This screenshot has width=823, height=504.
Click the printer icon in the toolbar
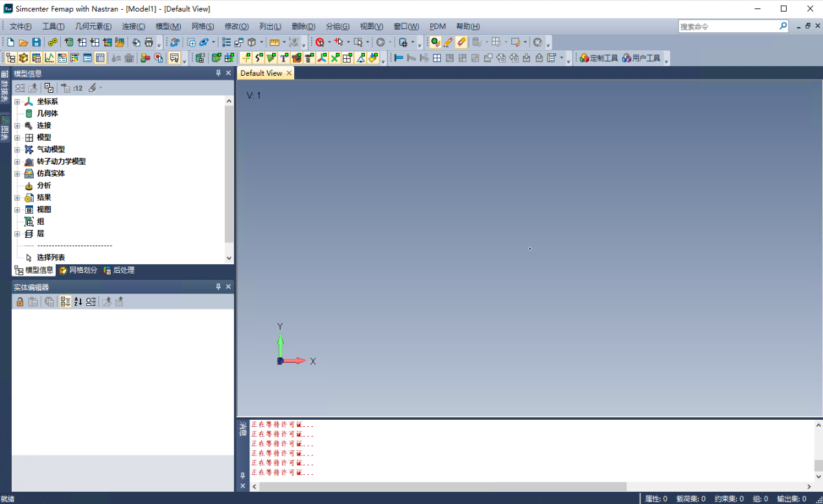(149, 42)
